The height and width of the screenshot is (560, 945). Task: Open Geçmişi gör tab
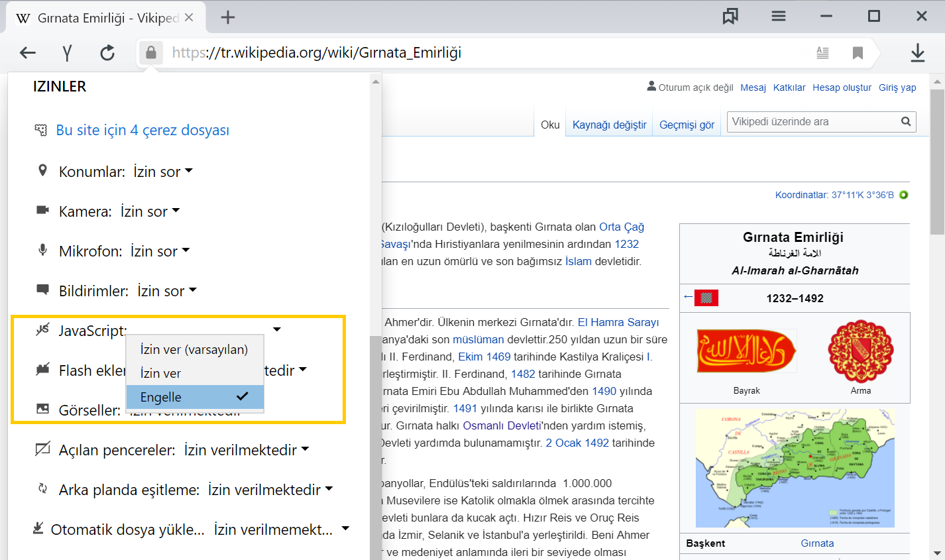(687, 125)
